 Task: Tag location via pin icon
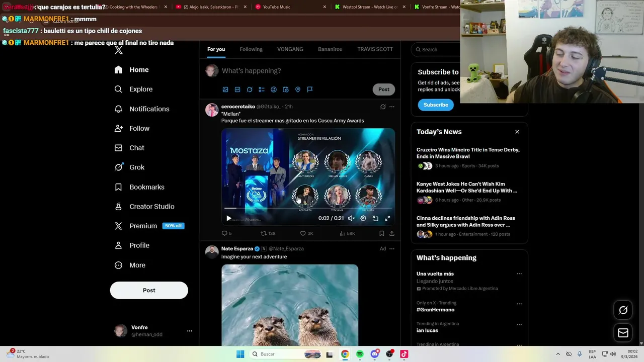coord(298,89)
